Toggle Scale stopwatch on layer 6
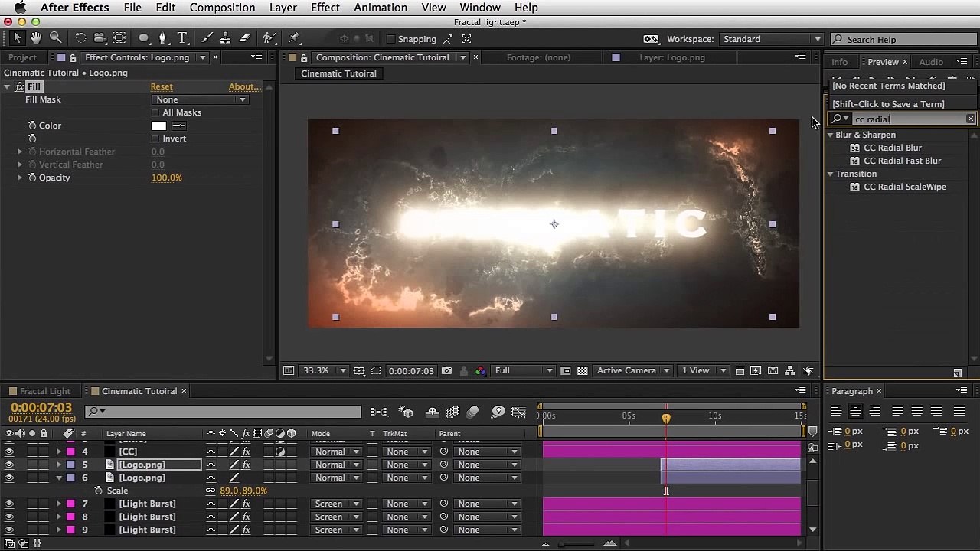Screen dimensions: 980x551 (x=98, y=491)
